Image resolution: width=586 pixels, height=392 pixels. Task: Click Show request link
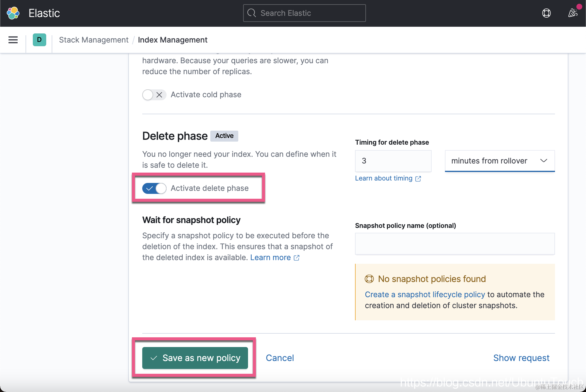(x=521, y=358)
